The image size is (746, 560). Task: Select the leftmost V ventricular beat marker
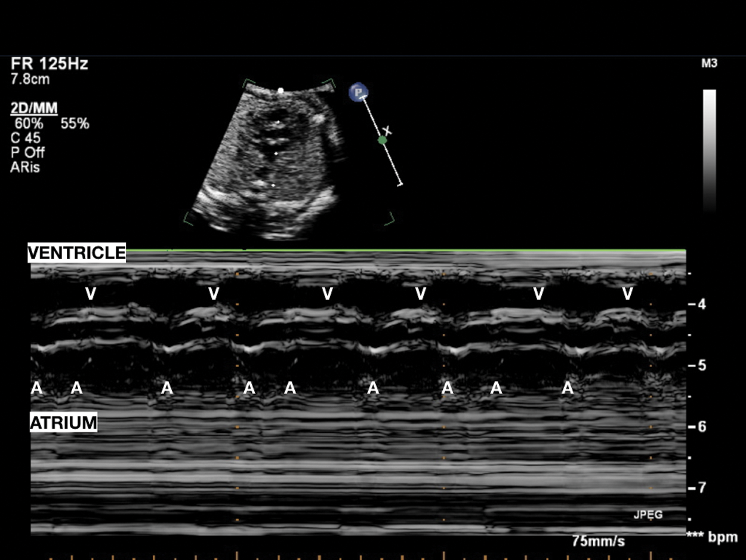[91, 293]
